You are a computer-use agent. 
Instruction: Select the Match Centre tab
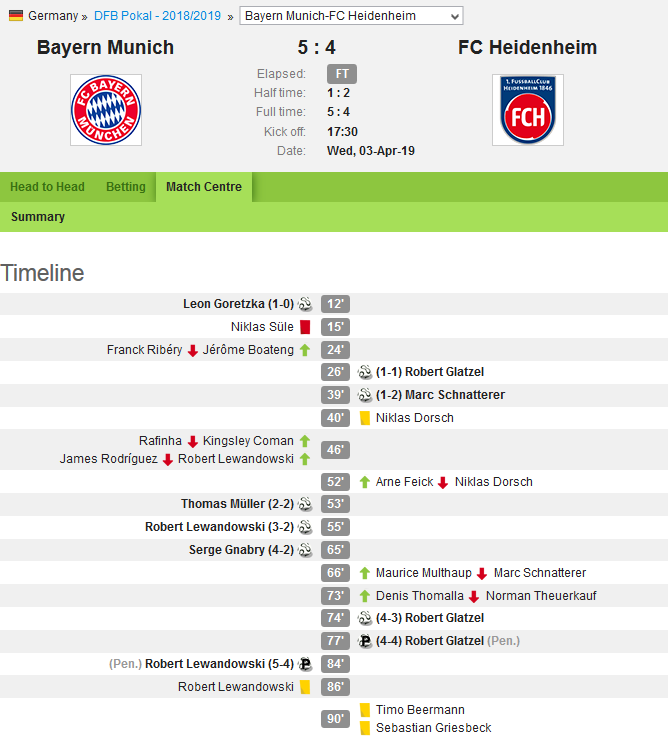coord(204,187)
